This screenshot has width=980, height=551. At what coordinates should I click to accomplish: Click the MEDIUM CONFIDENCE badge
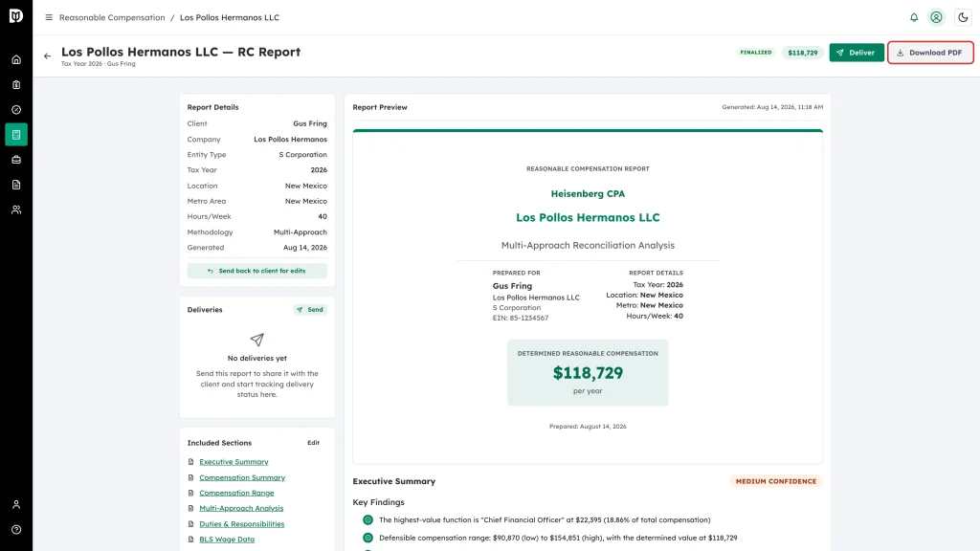click(775, 482)
